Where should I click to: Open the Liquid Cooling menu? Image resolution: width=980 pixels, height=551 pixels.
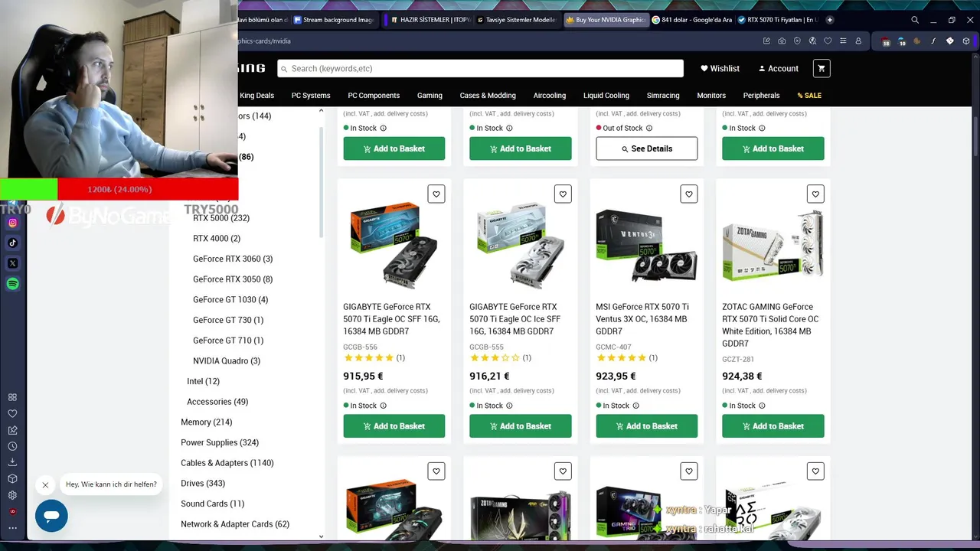606,96
